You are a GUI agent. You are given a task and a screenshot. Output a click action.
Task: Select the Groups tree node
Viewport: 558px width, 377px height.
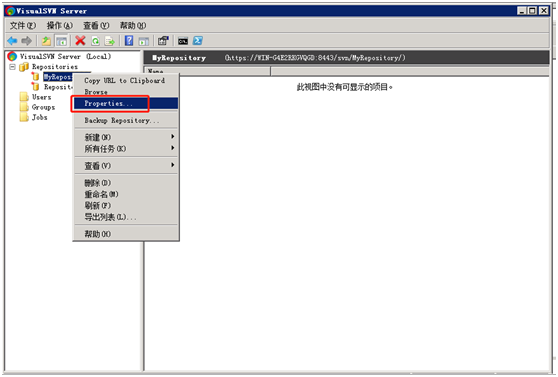click(x=43, y=107)
